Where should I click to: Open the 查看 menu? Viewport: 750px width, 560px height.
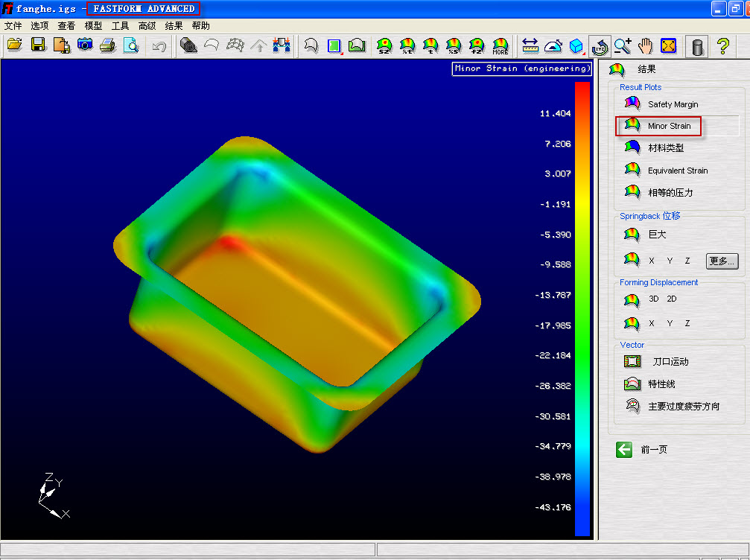(66, 26)
